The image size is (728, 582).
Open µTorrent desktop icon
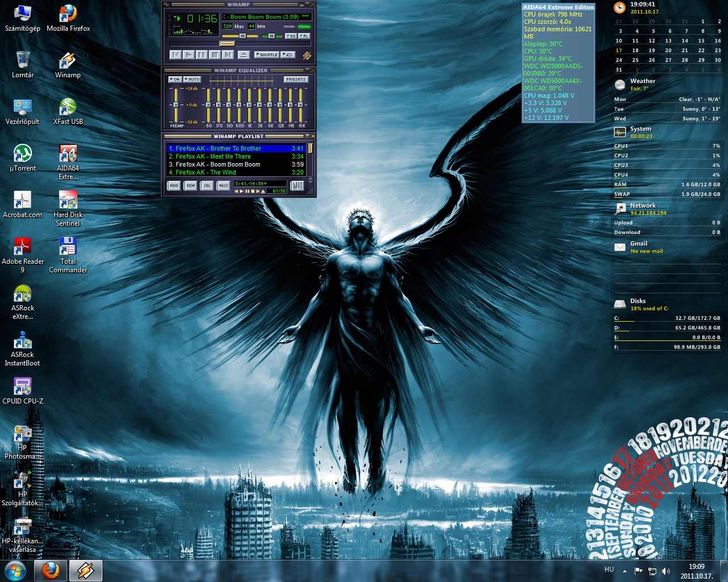(x=23, y=158)
